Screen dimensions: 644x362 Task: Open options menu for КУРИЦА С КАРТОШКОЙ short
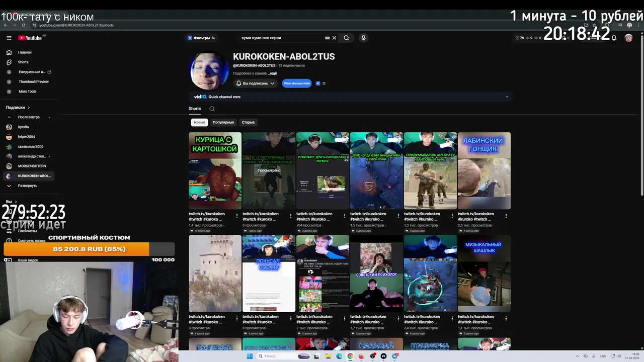click(x=237, y=216)
